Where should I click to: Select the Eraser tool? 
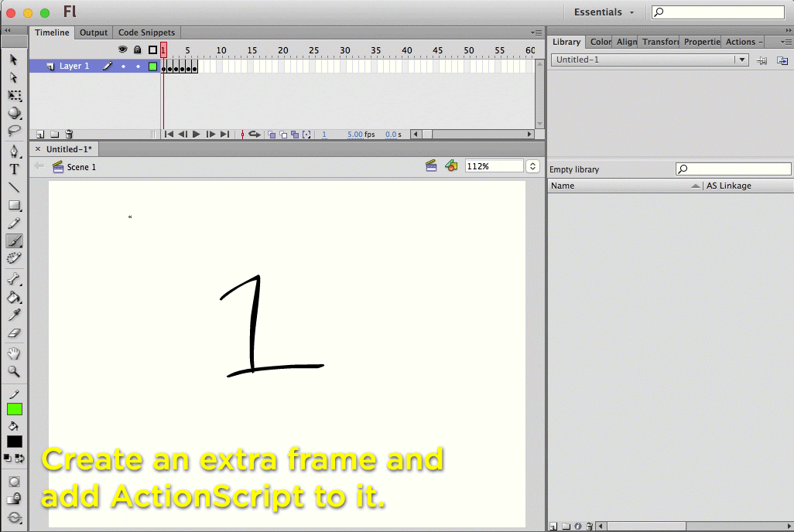pyautogui.click(x=13, y=333)
